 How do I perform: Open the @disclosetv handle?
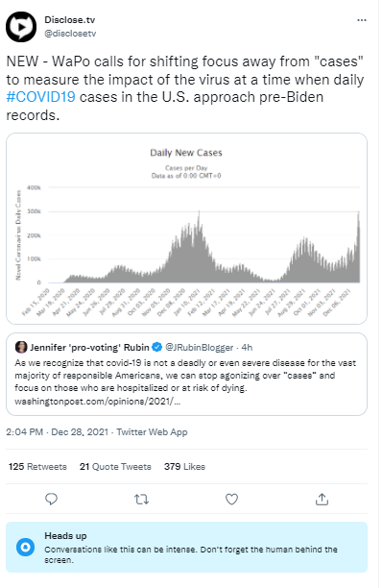point(70,34)
